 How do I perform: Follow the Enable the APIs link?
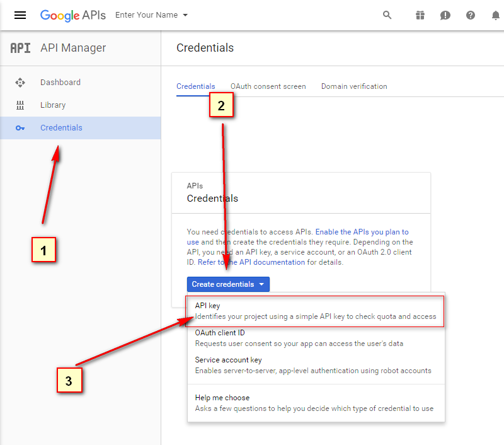[x=362, y=232]
